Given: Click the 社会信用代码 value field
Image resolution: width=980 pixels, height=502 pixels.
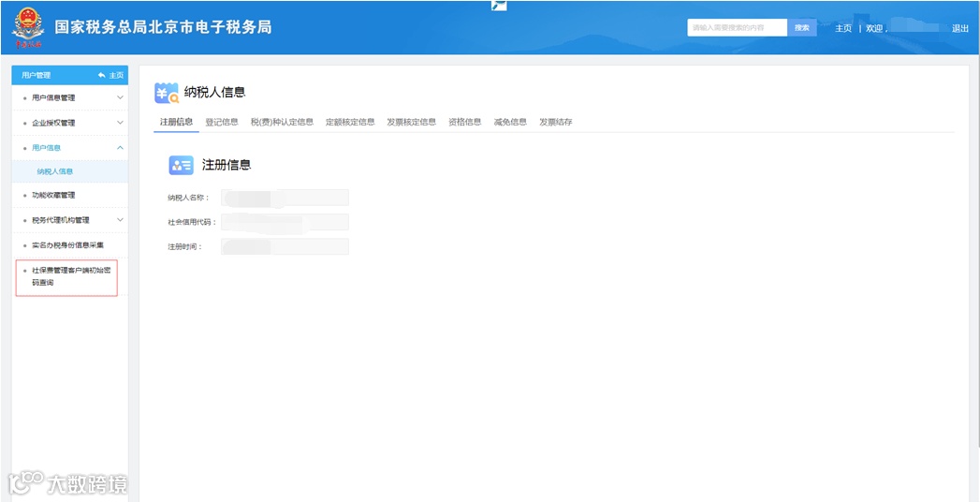Looking at the screenshot, I should click(285, 222).
